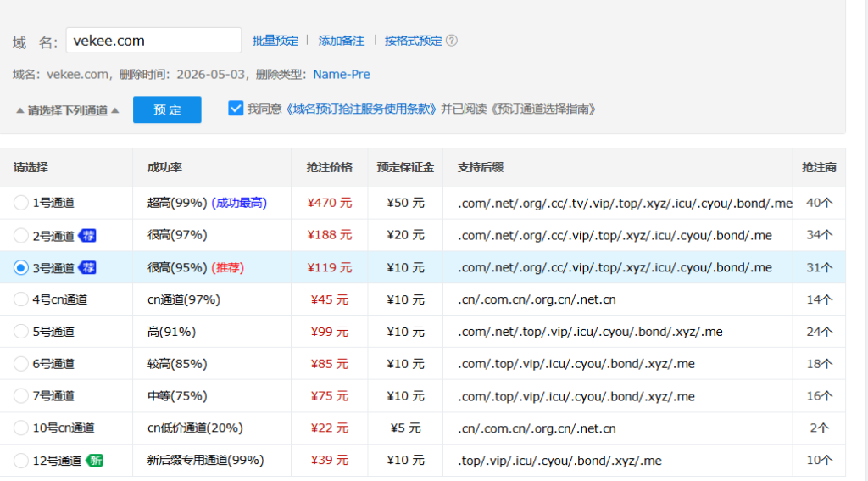Click the ¥119 元 price

(x=330, y=268)
